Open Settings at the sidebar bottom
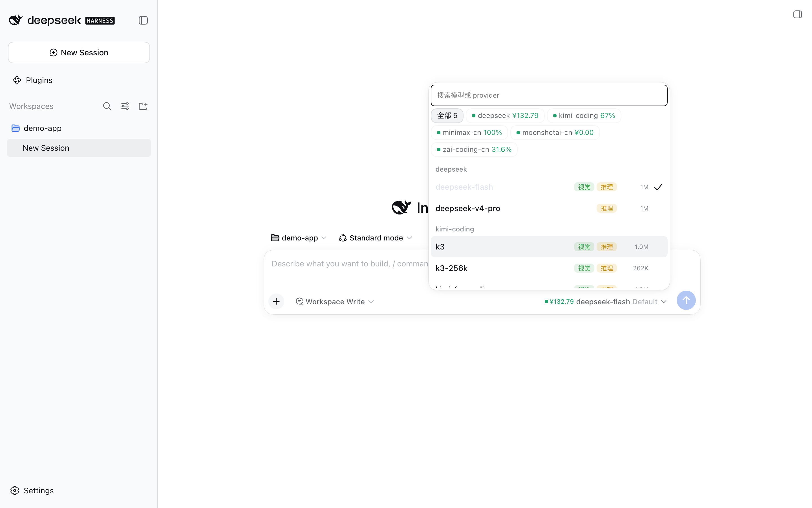Image resolution: width=812 pixels, height=508 pixels. click(32, 491)
